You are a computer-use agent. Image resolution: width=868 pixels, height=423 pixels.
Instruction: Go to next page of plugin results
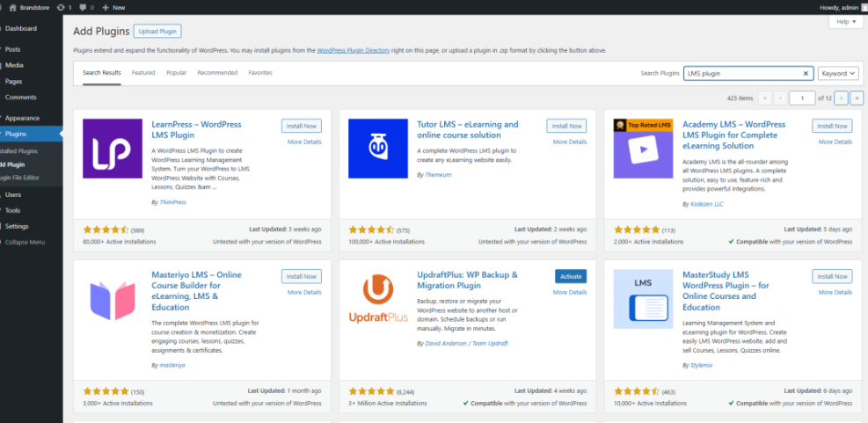(x=841, y=98)
